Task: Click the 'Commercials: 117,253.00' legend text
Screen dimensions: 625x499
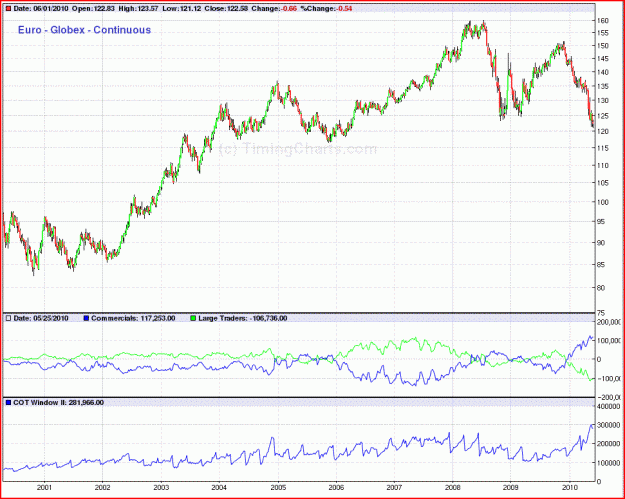Action: [x=134, y=318]
